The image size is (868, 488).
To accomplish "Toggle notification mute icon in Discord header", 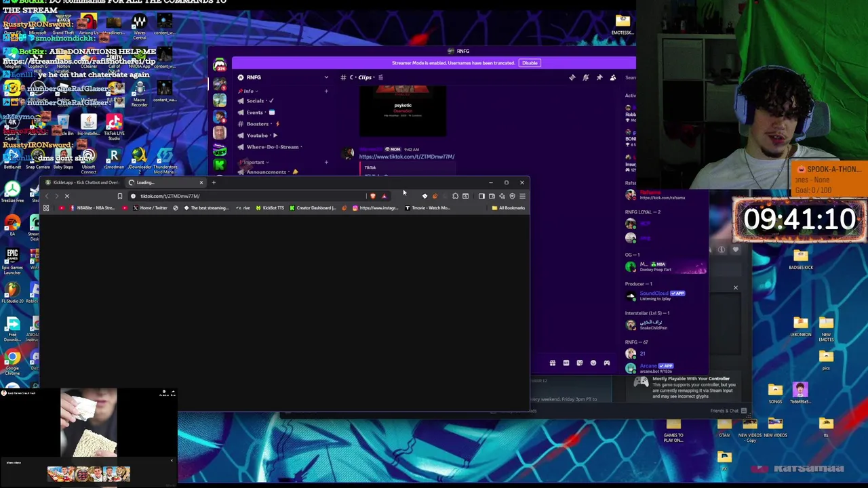I will click(586, 78).
